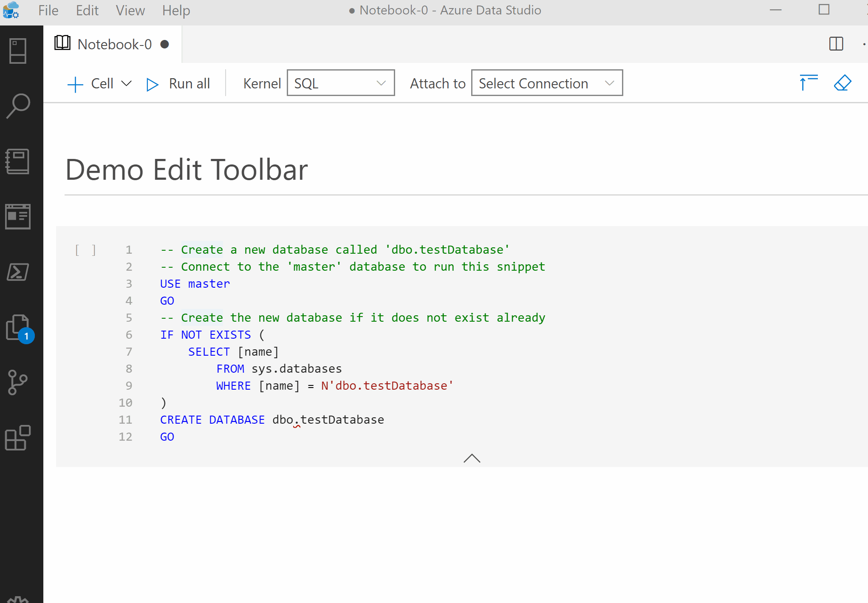Click the Clear Results eraser icon
868x603 pixels.
coord(843,83)
